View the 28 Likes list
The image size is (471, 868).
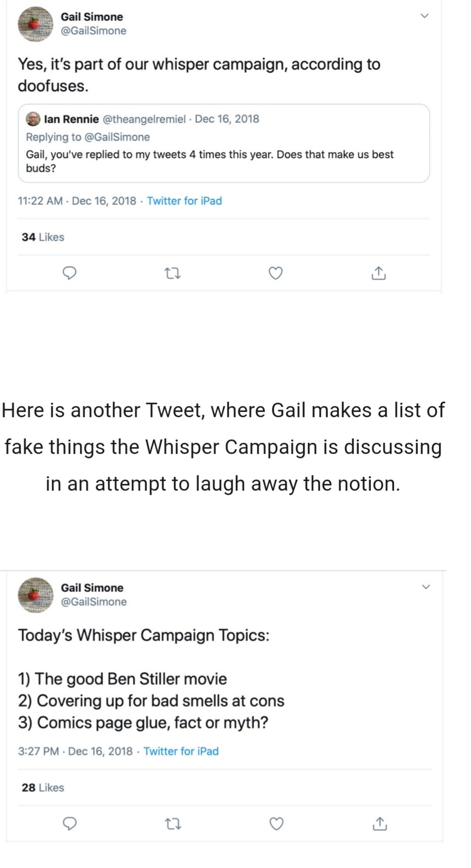click(x=43, y=788)
